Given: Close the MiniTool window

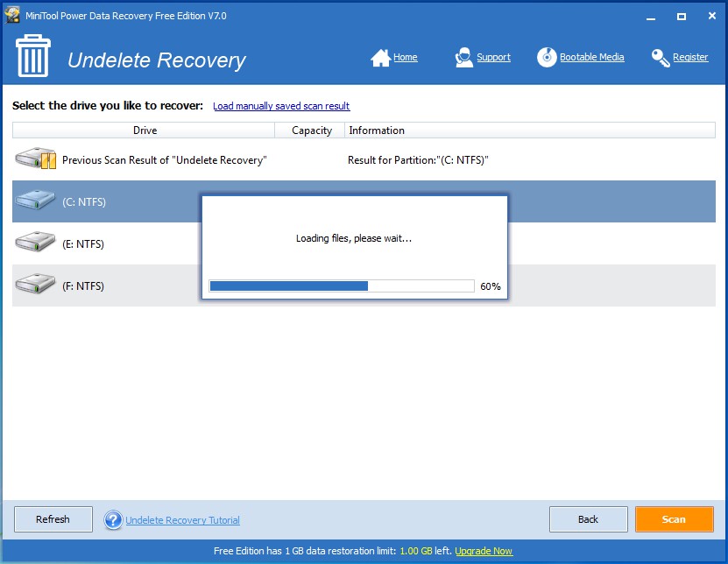Looking at the screenshot, I should coord(711,16).
